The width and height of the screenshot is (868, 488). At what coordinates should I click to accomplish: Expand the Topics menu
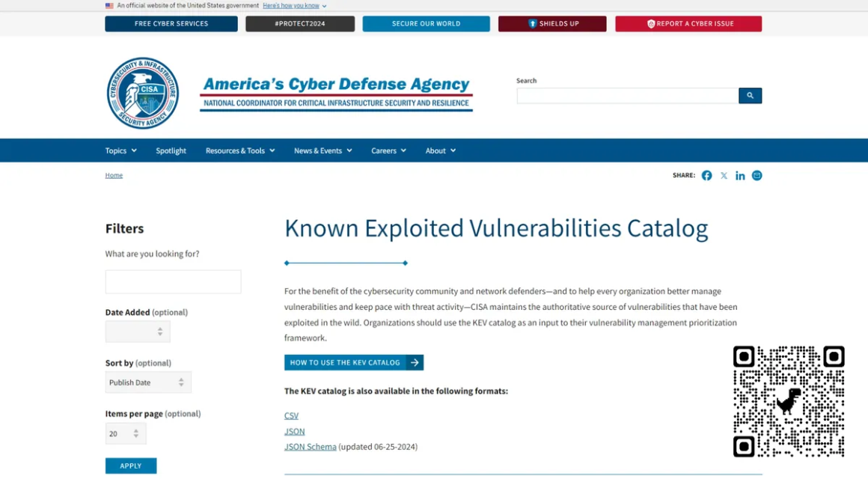(x=120, y=150)
